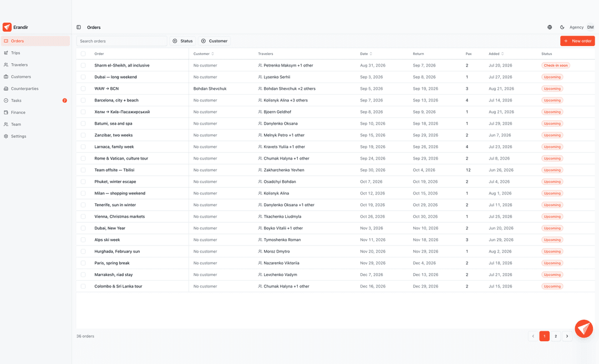Viewport: 599px width, 364px height.
Task: Toggle dark mode moon icon
Action: 562,28
